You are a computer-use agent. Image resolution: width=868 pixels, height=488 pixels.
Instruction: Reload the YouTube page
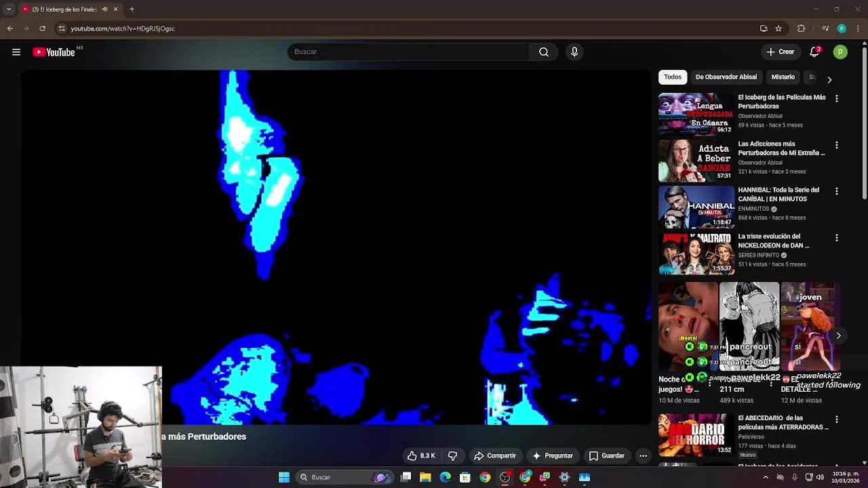click(x=42, y=28)
